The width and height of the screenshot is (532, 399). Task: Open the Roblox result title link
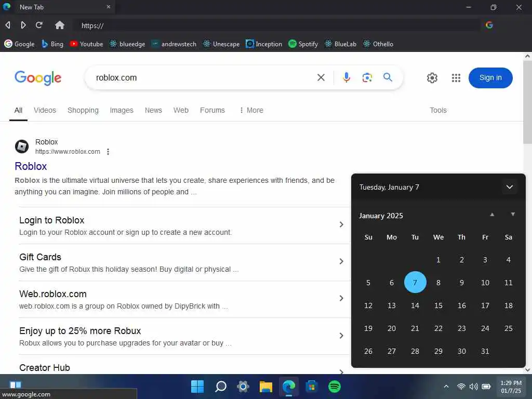[x=31, y=166]
